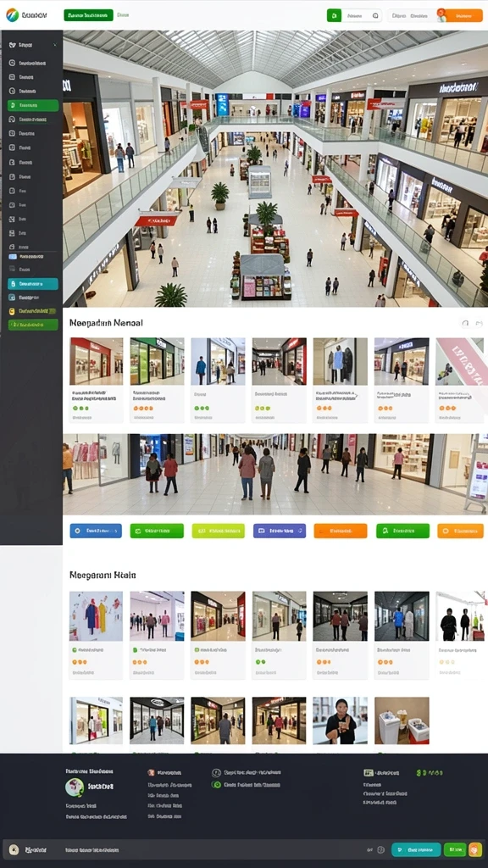The width and height of the screenshot is (488, 868).
Task: Open the first store thumbnail with red signage
Action: point(97,361)
